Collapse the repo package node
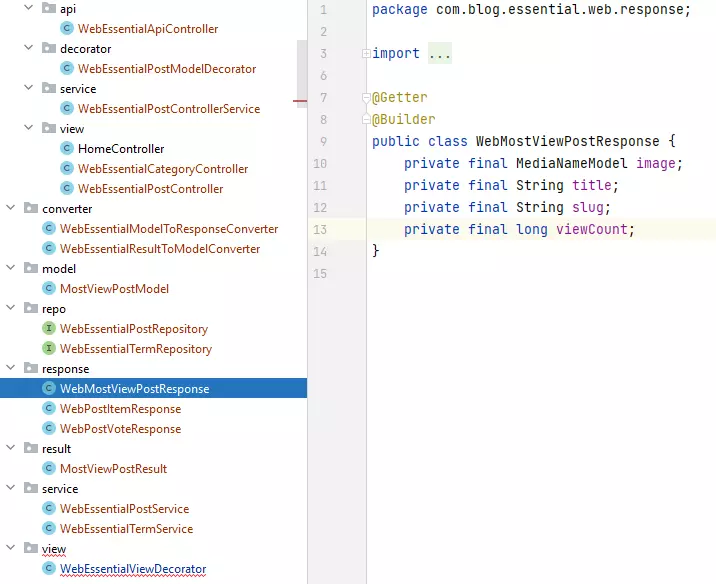Image resolution: width=716 pixels, height=584 pixels. point(11,309)
